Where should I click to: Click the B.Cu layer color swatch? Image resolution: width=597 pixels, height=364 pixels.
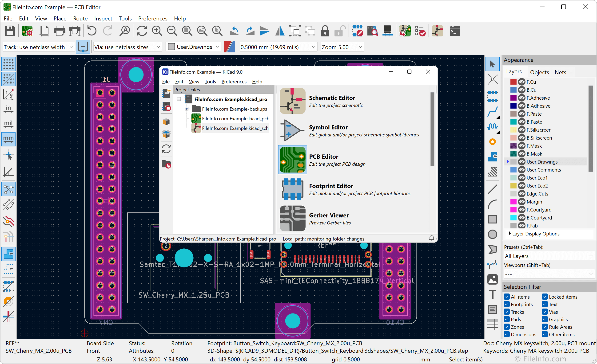pos(513,90)
